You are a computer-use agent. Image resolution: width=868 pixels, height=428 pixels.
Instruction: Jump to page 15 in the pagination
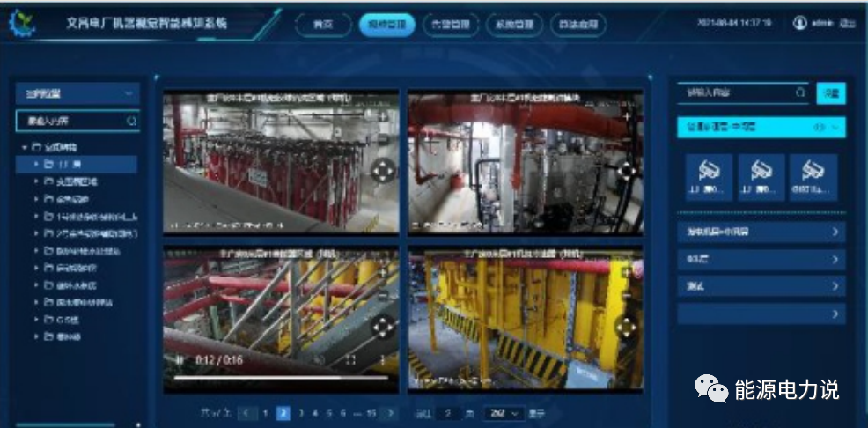click(371, 413)
